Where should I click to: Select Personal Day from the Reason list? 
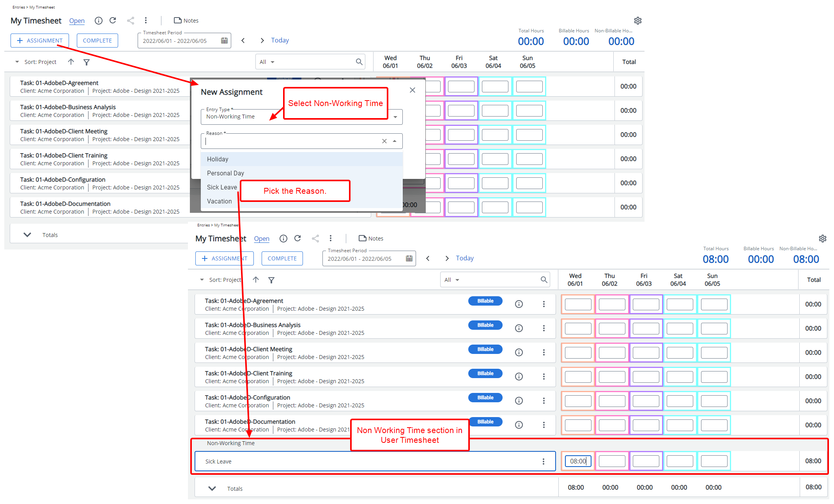225,173
